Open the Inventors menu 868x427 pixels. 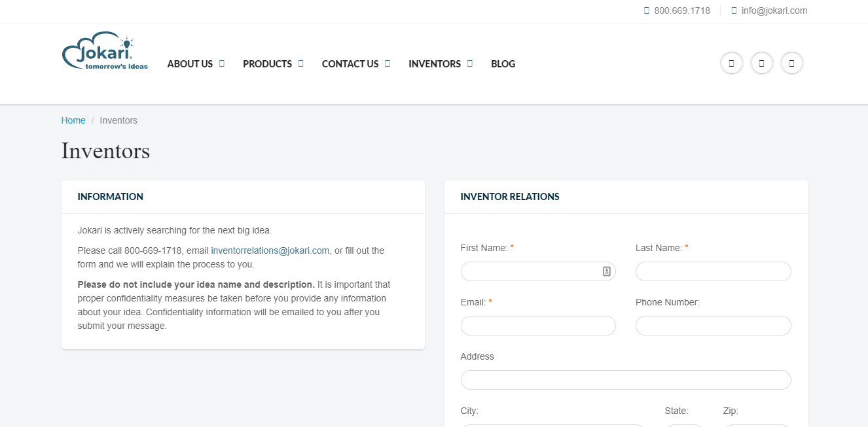pyautogui.click(x=435, y=64)
